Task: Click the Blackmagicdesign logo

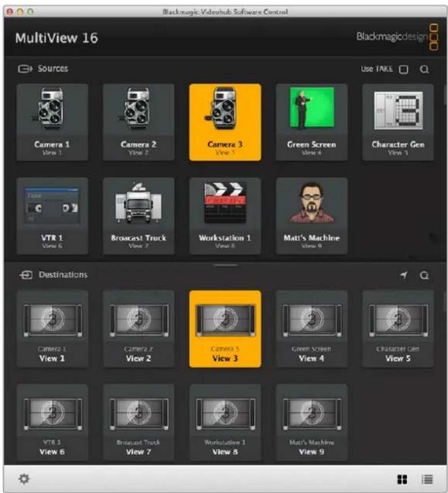Action: pos(397,37)
